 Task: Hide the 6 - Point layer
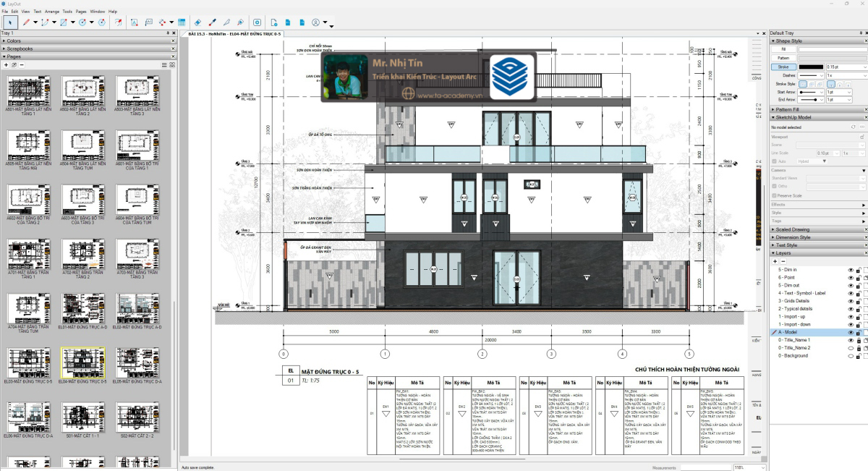pos(851,277)
